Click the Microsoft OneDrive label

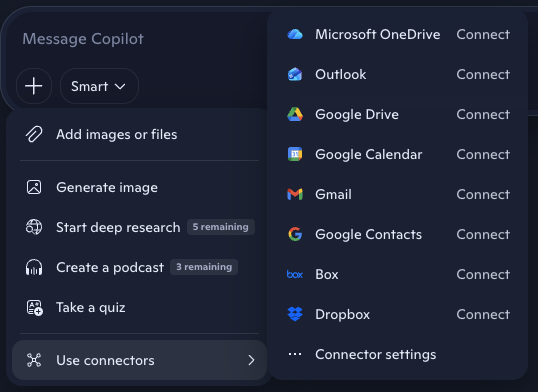coord(377,34)
